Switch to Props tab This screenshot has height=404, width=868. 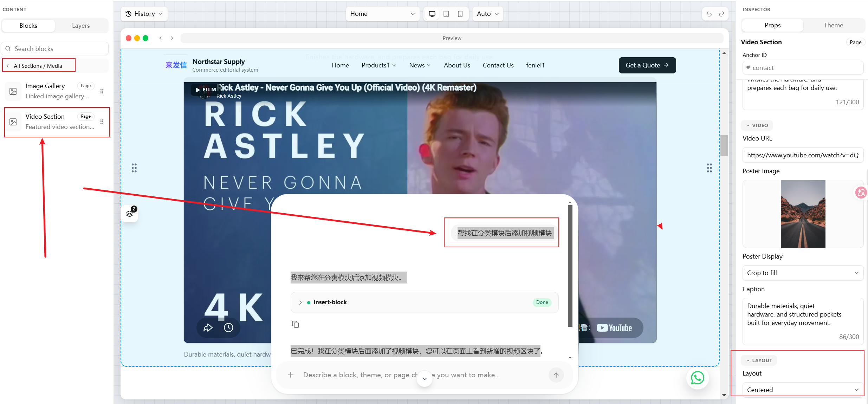[772, 25]
